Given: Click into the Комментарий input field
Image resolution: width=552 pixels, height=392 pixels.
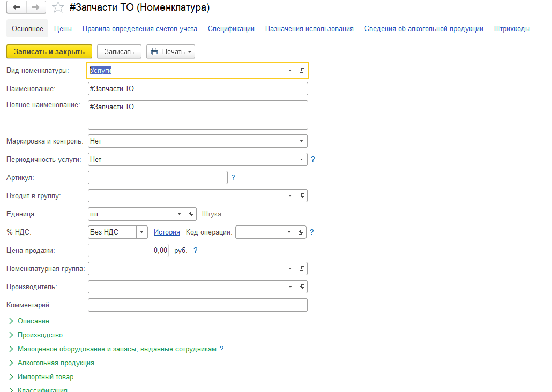Looking at the screenshot, I should point(197,305).
